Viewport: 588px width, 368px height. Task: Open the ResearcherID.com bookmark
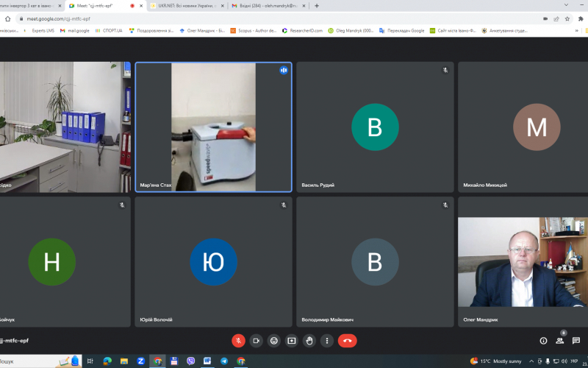click(302, 31)
